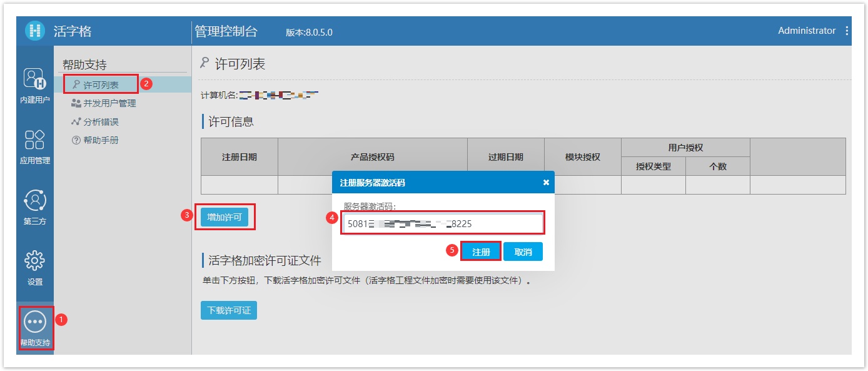The width and height of the screenshot is (868, 371).
Task: Open the 应用管理 sidebar section
Action: (x=35, y=146)
